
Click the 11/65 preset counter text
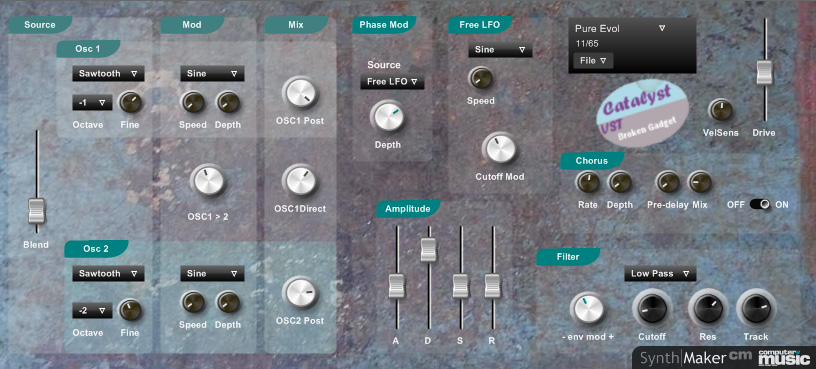tap(586, 44)
